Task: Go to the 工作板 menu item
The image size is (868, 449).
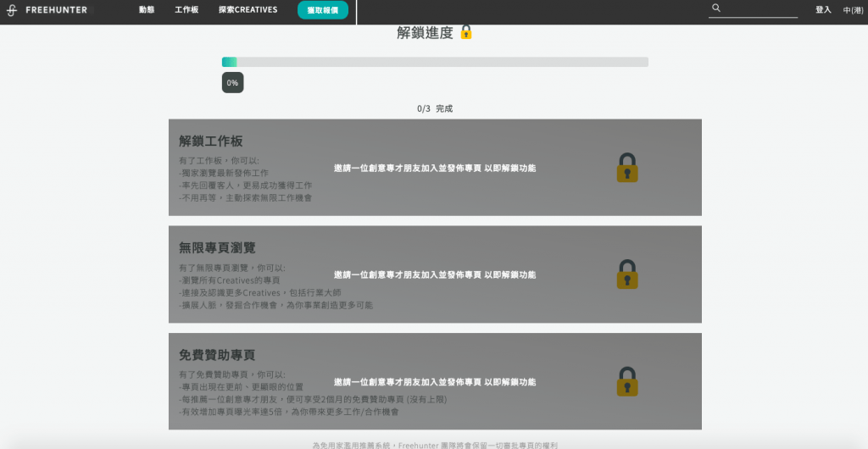Action: tap(186, 10)
